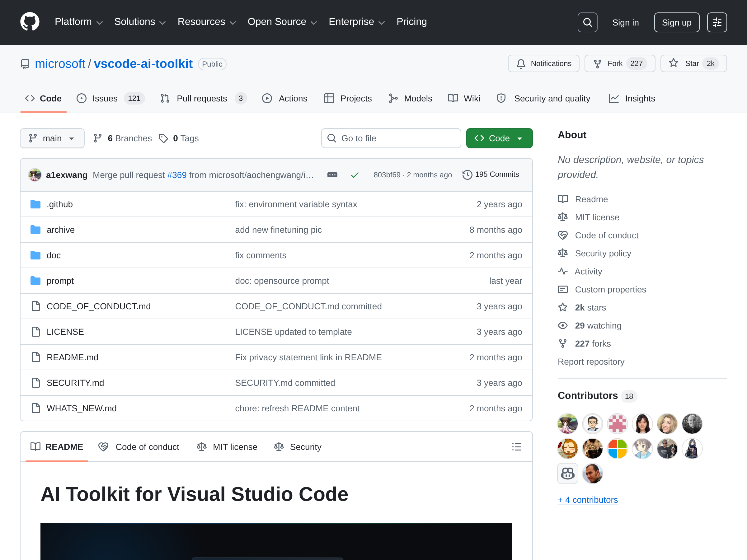Expand the Platform navigation menu
The height and width of the screenshot is (560, 747).
[78, 22]
